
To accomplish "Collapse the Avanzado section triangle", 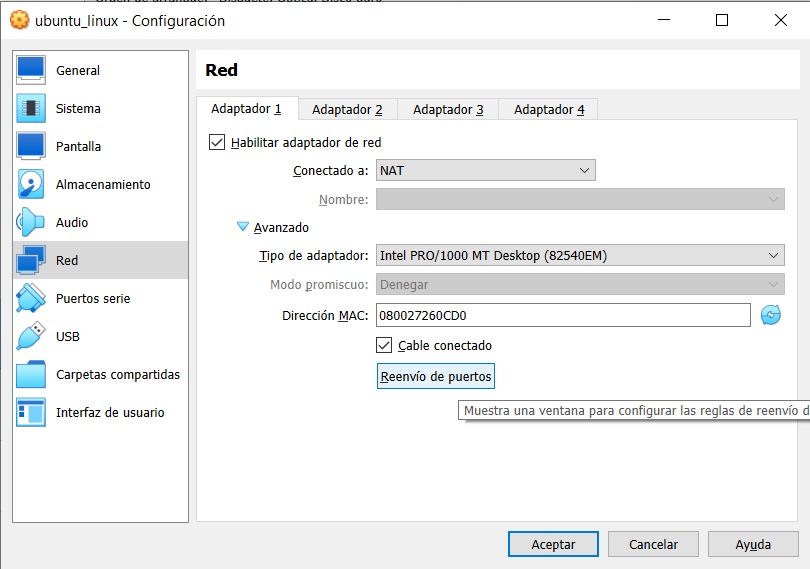I will (x=243, y=227).
